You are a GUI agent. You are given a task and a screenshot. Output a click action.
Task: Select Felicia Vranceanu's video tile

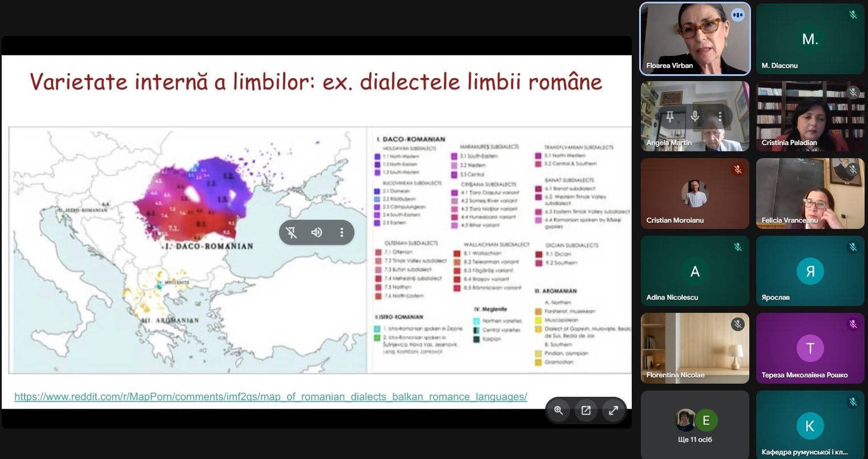(x=810, y=194)
